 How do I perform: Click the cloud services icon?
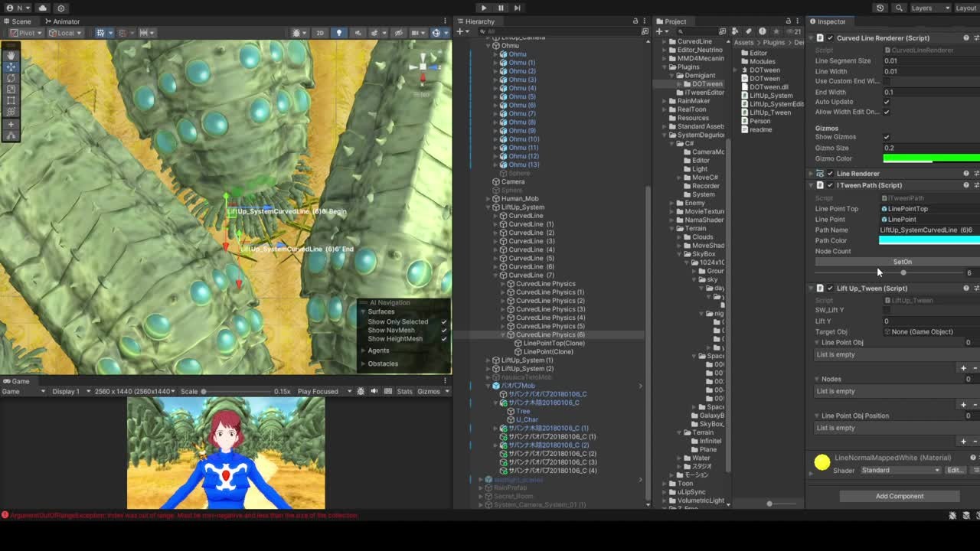tap(42, 8)
